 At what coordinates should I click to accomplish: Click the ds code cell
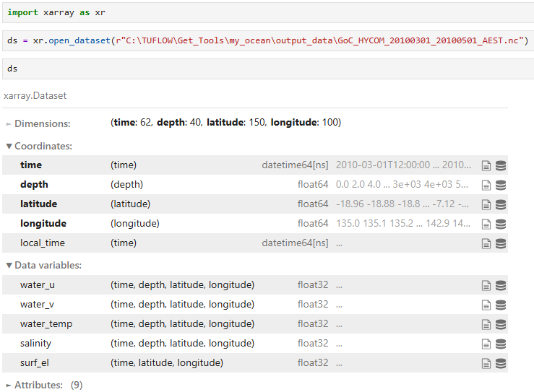(267, 69)
